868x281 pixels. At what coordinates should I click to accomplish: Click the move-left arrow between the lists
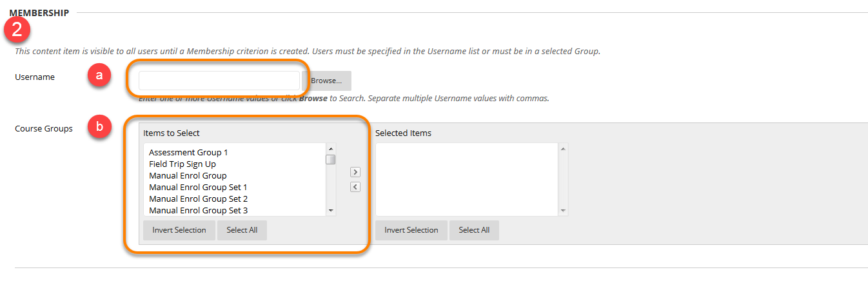coord(355,187)
